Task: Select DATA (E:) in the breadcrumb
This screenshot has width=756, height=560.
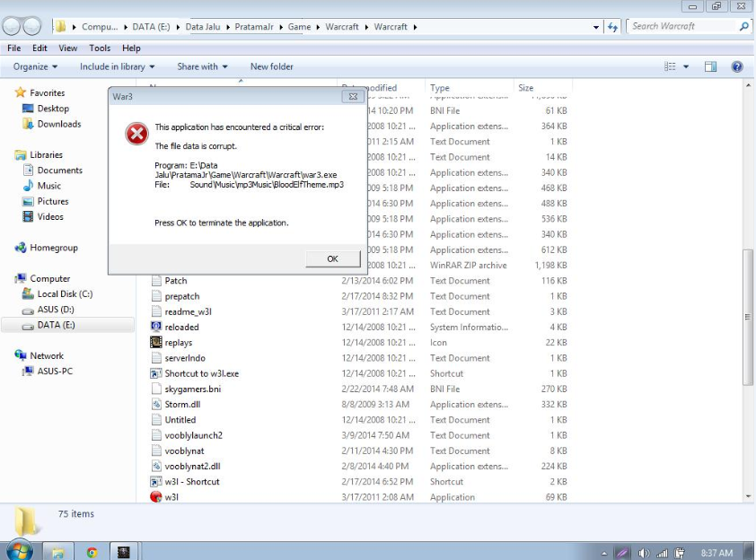Action: click(151, 27)
